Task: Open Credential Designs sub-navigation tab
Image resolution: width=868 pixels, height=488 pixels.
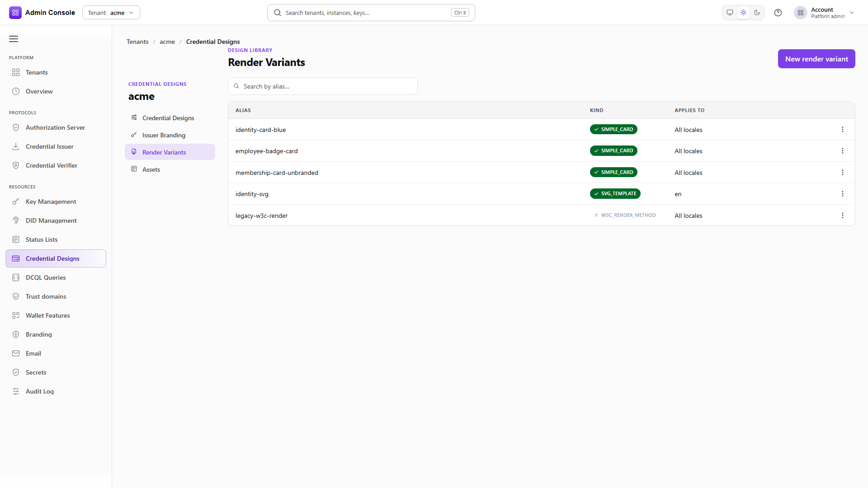Action: [170, 118]
